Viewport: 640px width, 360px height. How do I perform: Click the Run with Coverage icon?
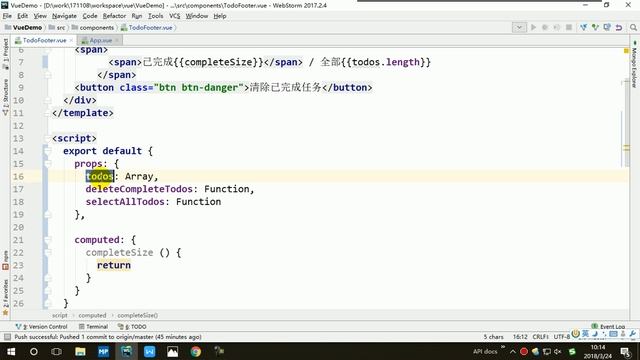pos(556,27)
